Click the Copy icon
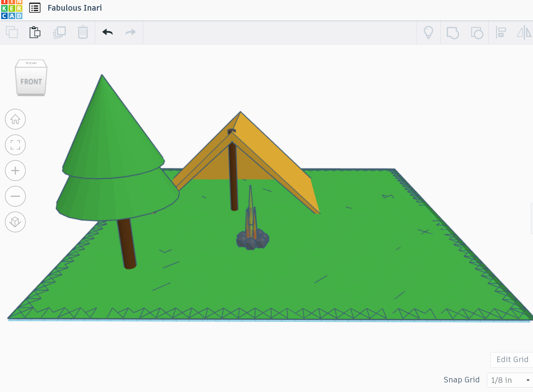 click(x=12, y=33)
